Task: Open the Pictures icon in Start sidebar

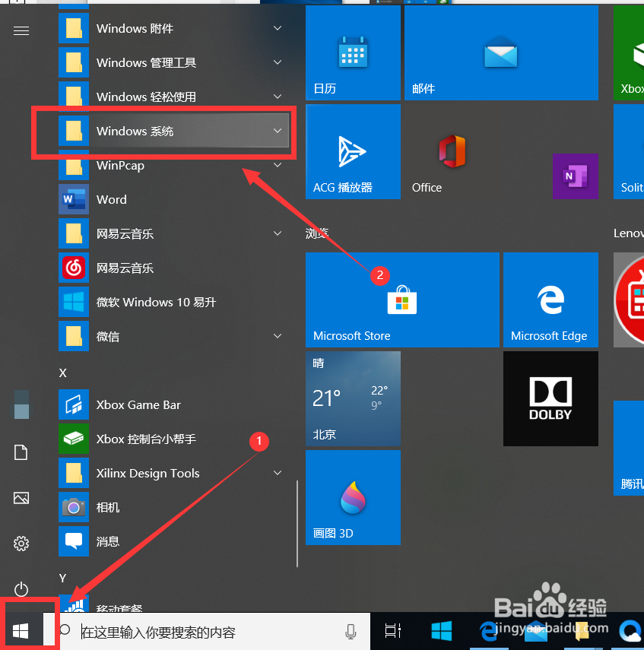Action: (21, 498)
